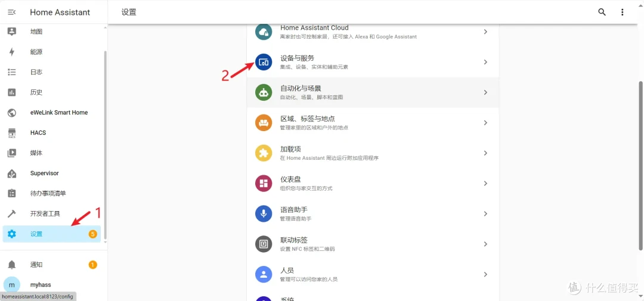Open the Supervisor sidebar entry
Screen dimensions: 644x301
(45, 173)
